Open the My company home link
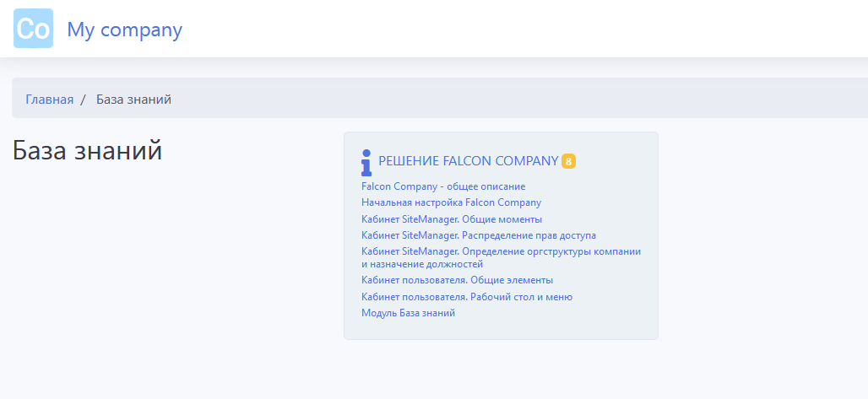The height and width of the screenshot is (399, 868). [124, 30]
